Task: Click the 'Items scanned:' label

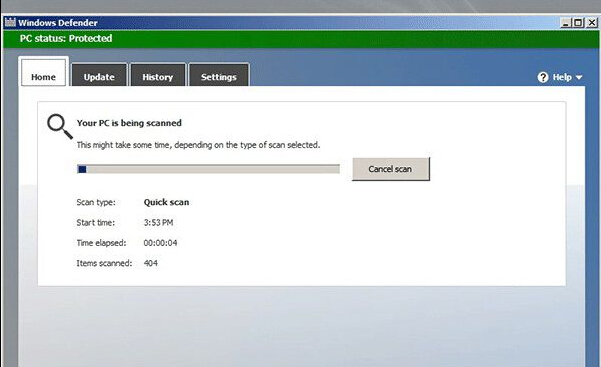Action: point(104,263)
